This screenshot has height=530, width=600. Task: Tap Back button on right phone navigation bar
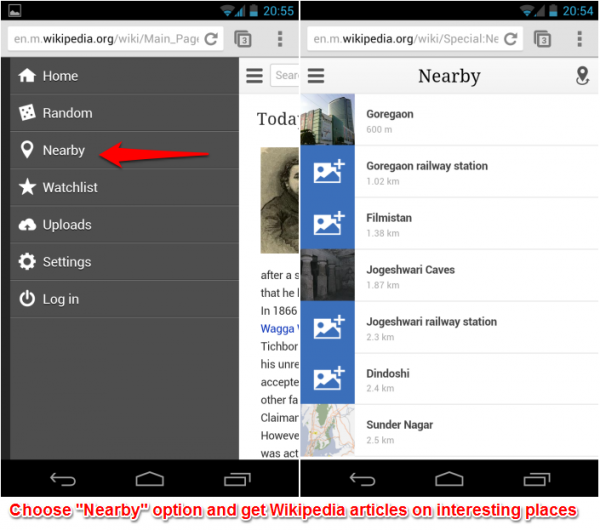tap(362, 479)
